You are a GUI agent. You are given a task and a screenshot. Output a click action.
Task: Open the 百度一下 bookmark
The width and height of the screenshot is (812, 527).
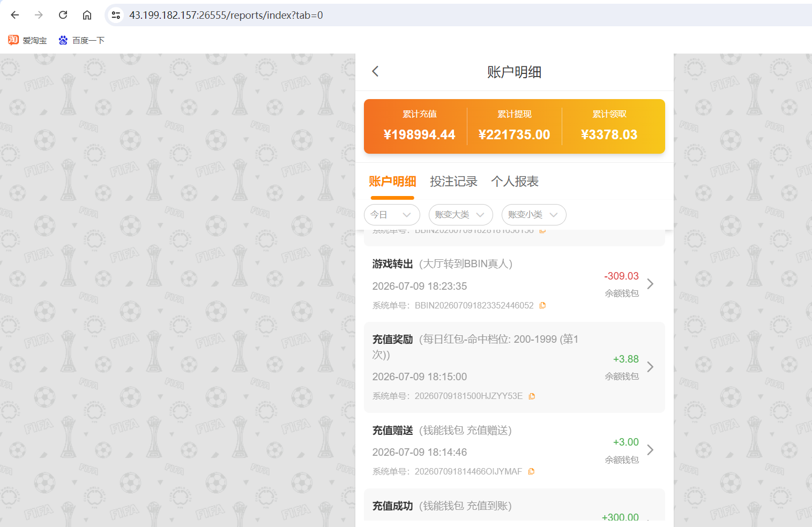[81, 40]
